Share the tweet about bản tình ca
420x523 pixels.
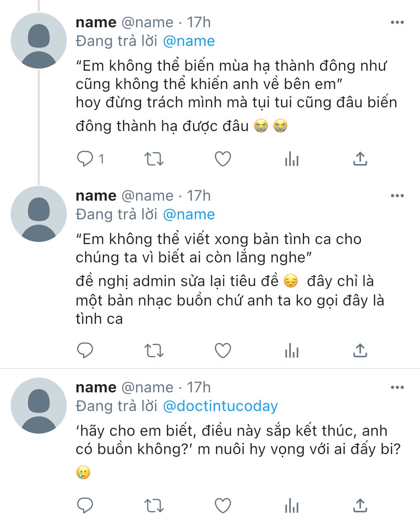pos(360,350)
